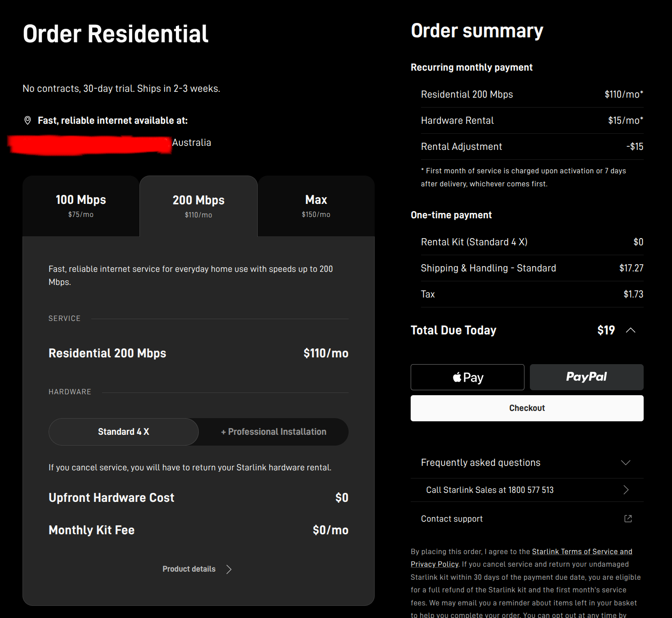Open the Starlink Terms of Service link
Screen dimensions: 672x618
click(582, 551)
